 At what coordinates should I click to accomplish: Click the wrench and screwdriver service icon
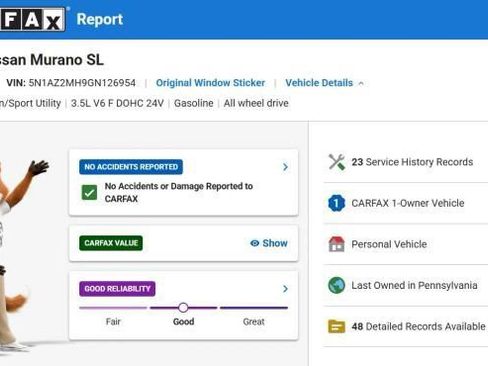[337, 162]
